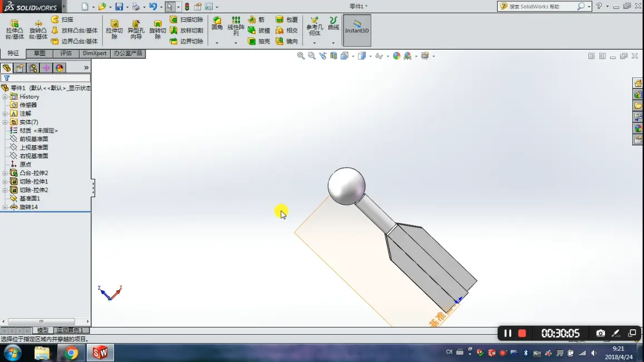
Task: Choose the Lofted Boss/Base (放样凸台/基体) tool
Action: coord(75,31)
